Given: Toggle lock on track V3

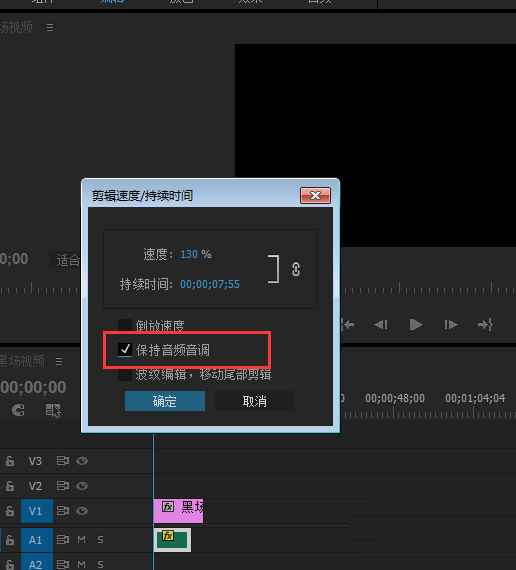Looking at the screenshot, I should tap(10, 461).
